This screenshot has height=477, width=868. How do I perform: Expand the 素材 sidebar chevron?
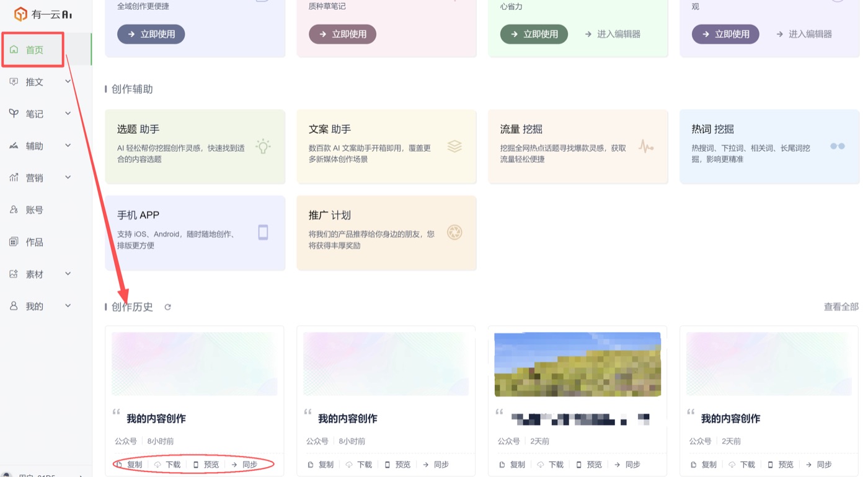tap(68, 274)
